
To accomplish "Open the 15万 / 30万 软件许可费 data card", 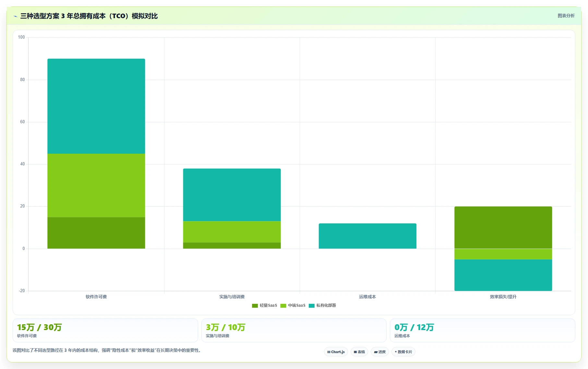I will click(105, 330).
